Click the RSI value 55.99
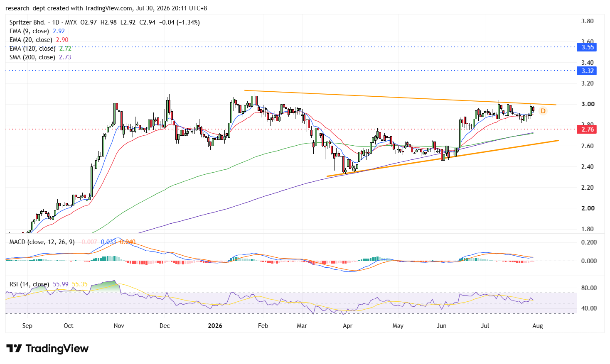The height and width of the screenshot is (364, 610). 61,284
